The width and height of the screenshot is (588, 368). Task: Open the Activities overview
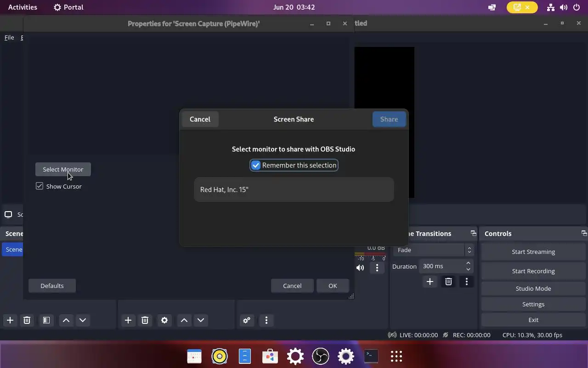click(x=23, y=7)
